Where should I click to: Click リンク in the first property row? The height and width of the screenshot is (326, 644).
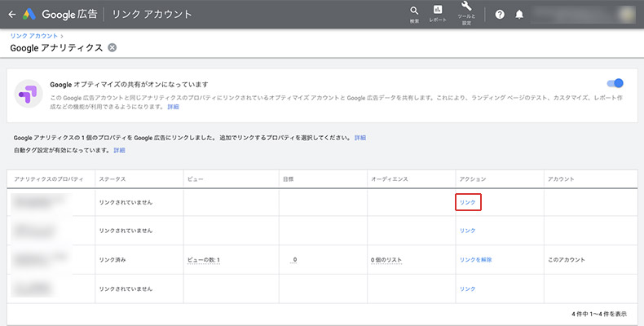pyautogui.click(x=467, y=202)
